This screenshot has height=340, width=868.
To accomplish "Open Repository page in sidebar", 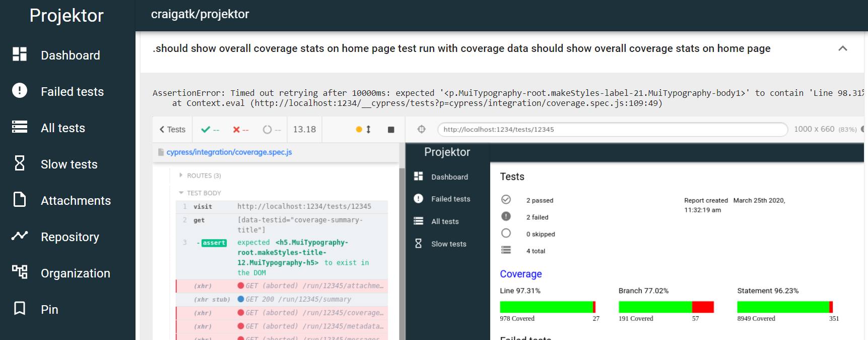I will click(x=70, y=237).
